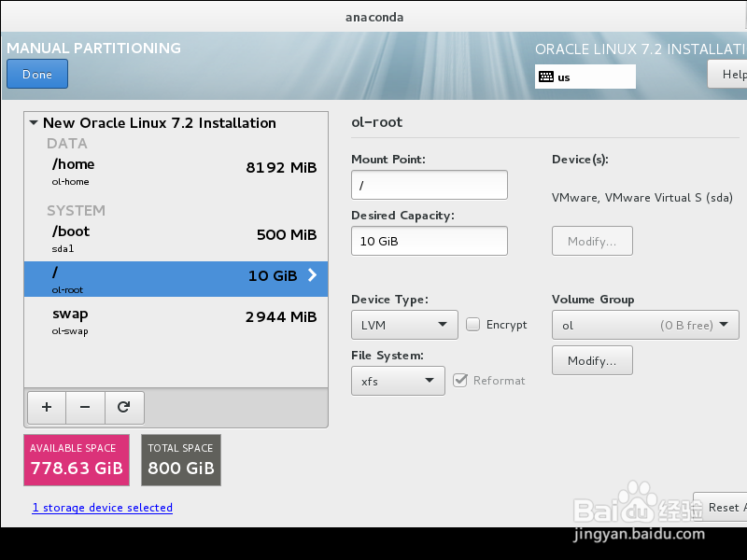747x560 pixels.
Task: Select the swap ol-swap partition row
Action: click(176, 321)
